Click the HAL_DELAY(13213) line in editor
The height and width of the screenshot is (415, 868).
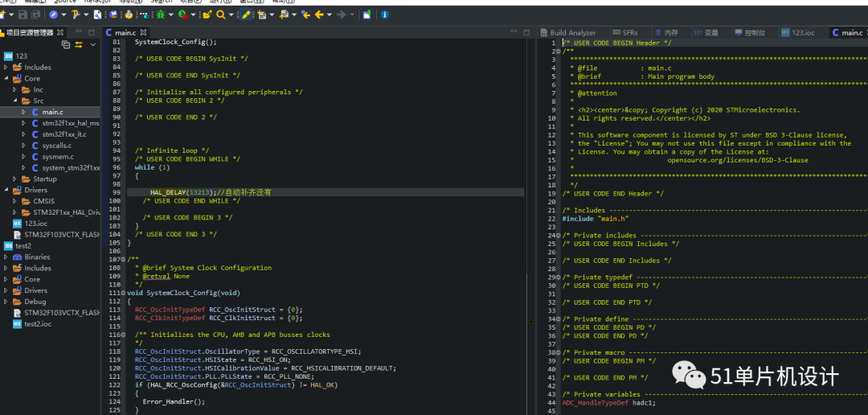pyautogui.click(x=325, y=192)
